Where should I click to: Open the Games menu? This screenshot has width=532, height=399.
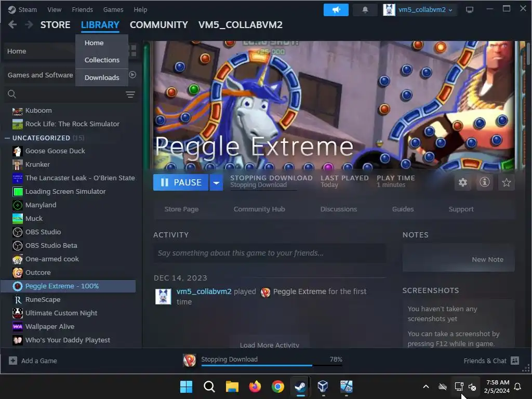[113, 9]
